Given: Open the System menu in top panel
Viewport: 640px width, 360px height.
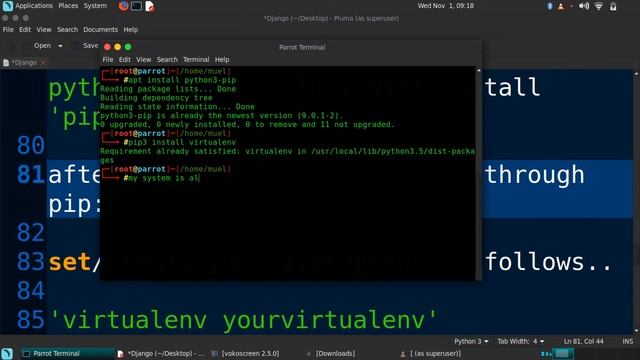Looking at the screenshot, I should pos(95,6).
